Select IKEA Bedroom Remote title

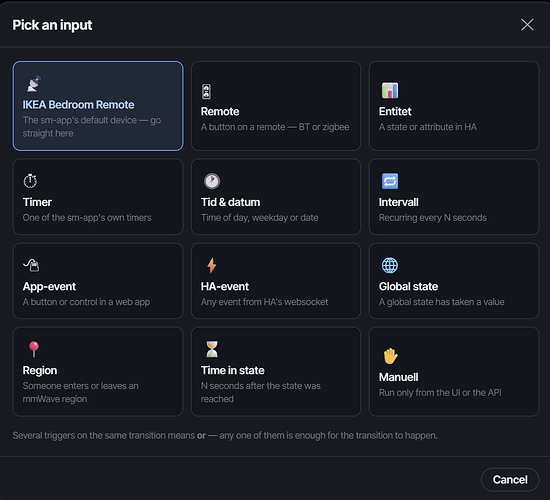click(x=79, y=105)
